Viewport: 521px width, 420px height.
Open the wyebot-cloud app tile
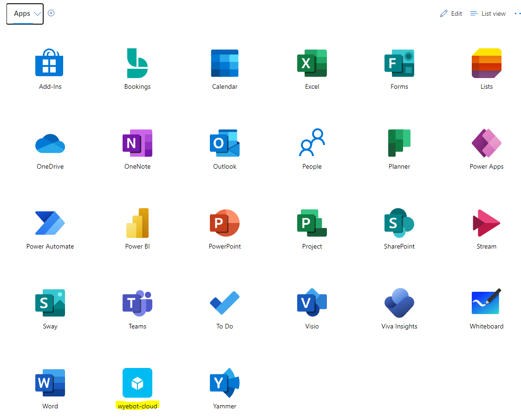(137, 383)
